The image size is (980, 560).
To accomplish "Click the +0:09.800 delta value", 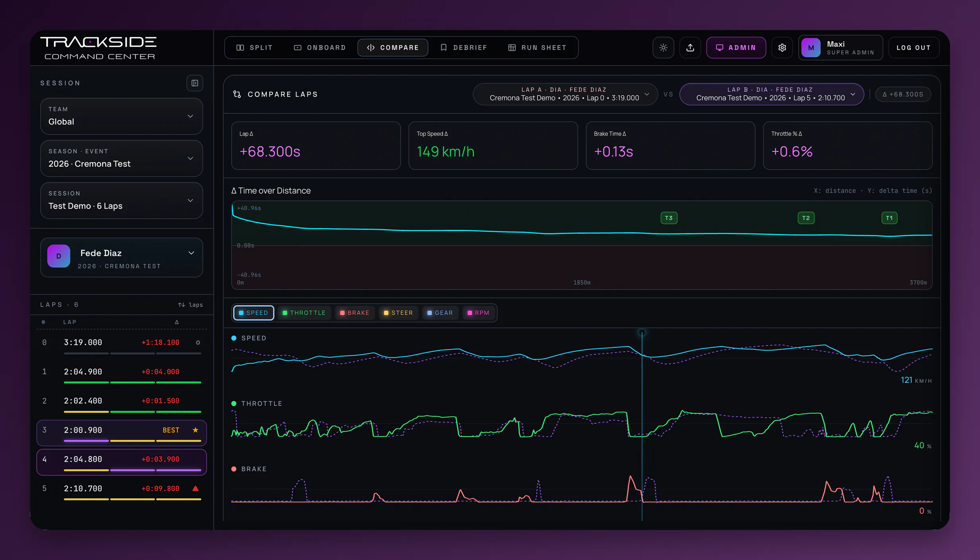I will [x=160, y=488].
